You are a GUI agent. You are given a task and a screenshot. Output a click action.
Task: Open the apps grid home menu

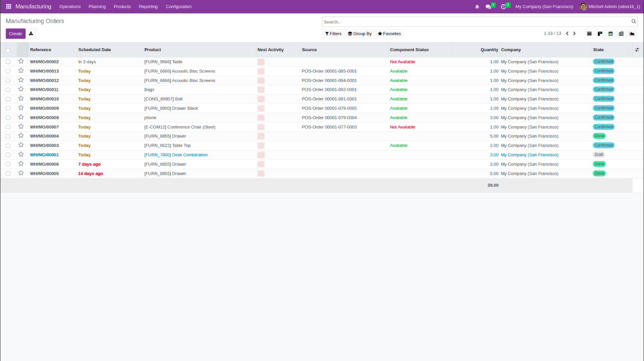[9, 6]
